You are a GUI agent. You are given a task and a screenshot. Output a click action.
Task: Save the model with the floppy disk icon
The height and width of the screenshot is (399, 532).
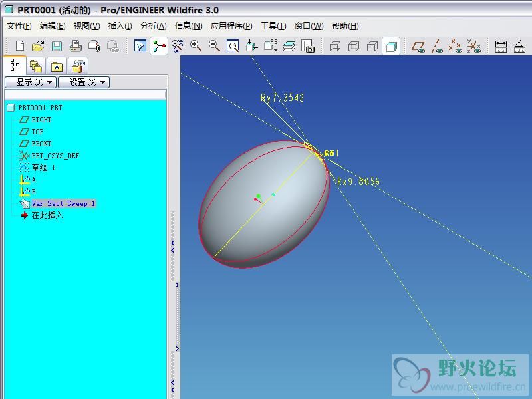click(x=57, y=45)
